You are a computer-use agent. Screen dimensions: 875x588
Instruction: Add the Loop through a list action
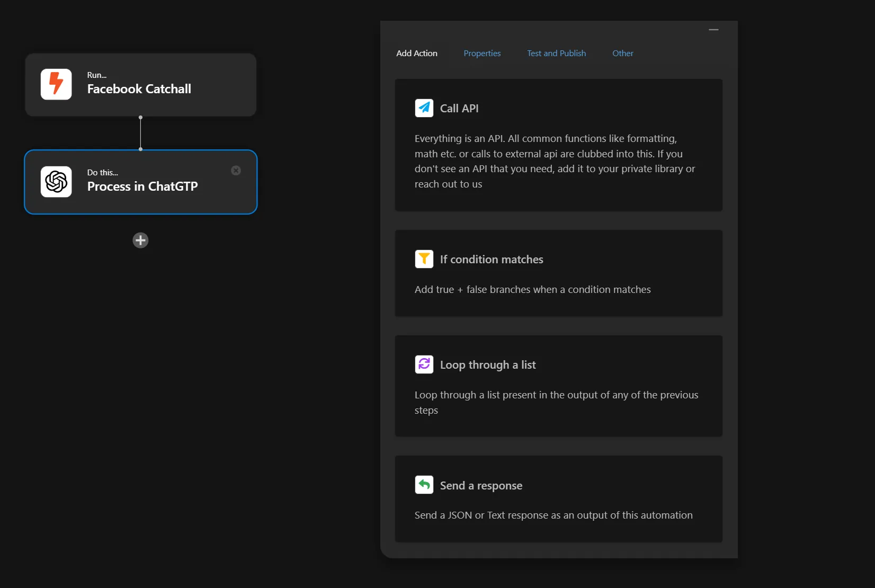tap(559, 386)
